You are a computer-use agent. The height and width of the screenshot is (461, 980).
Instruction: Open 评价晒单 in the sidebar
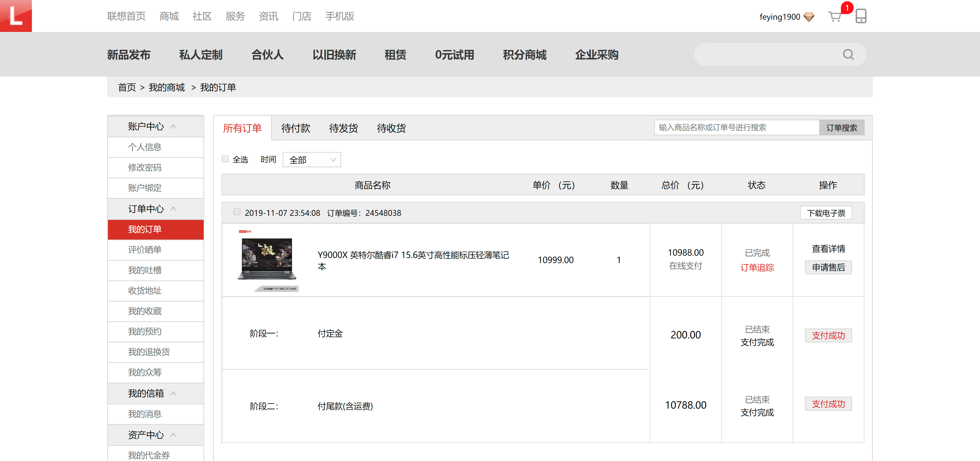coord(156,250)
